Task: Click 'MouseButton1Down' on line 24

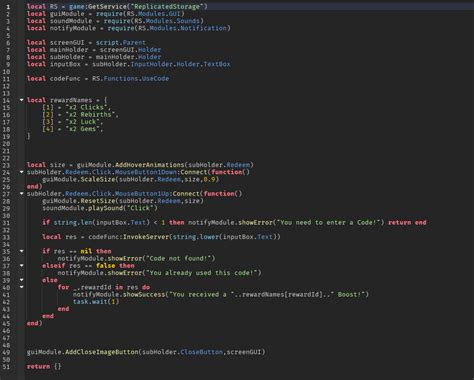Action: point(146,172)
